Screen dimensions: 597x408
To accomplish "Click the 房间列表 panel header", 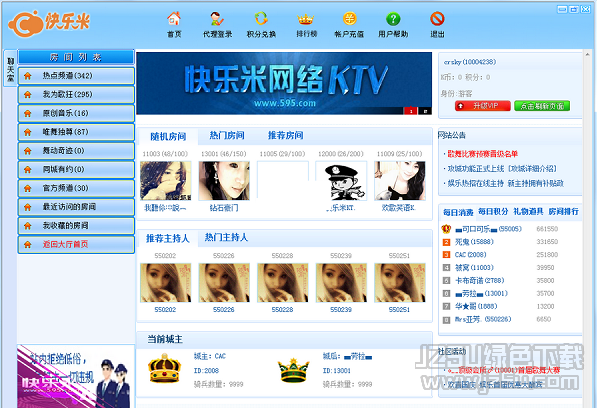I will click(76, 57).
